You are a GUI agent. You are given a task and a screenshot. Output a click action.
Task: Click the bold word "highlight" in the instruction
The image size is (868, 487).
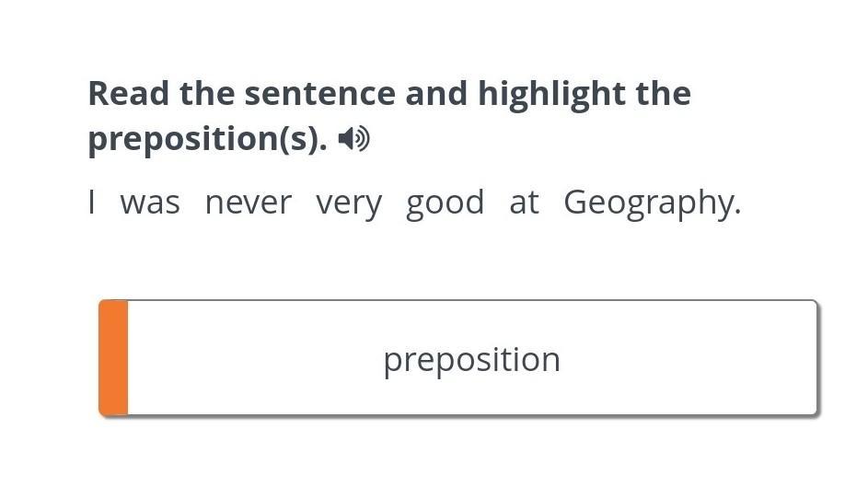[x=538, y=93]
